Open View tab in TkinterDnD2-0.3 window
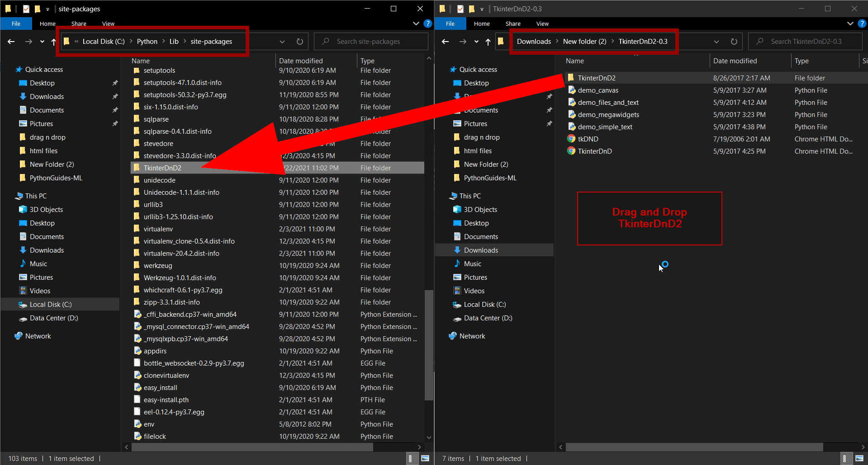 [542, 23]
